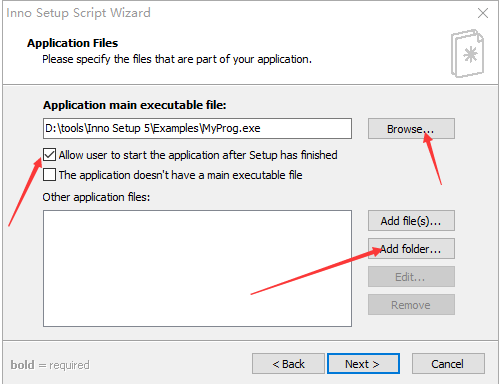
Task: Click the 'bold = required' hint label
Action: (x=50, y=365)
